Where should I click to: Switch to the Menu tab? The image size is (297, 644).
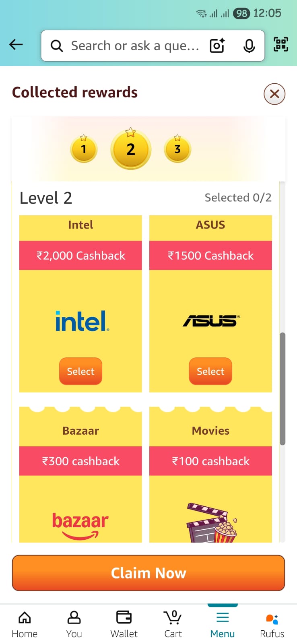(x=223, y=624)
